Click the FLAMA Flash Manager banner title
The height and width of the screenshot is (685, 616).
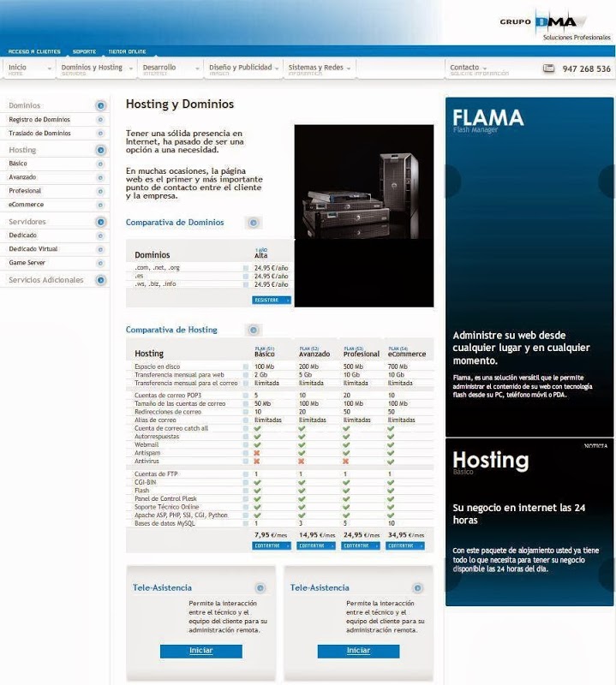click(487, 120)
